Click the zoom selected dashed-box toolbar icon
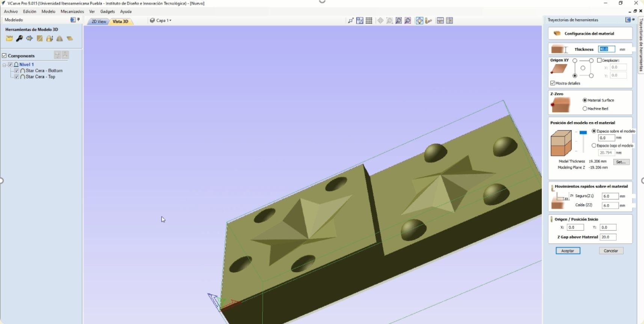The height and width of the screenshot is (324, 644). 408,21
